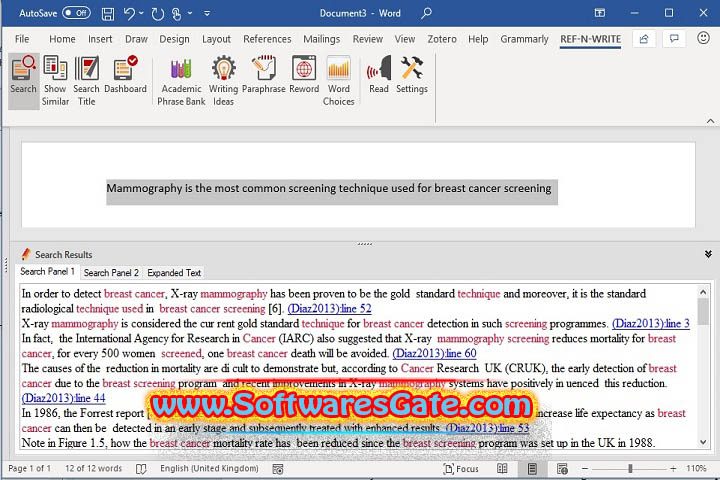Viewport: 720px width, 480px height.
Task: Click the 12 of 12 words counter
Action: point(94,469)
